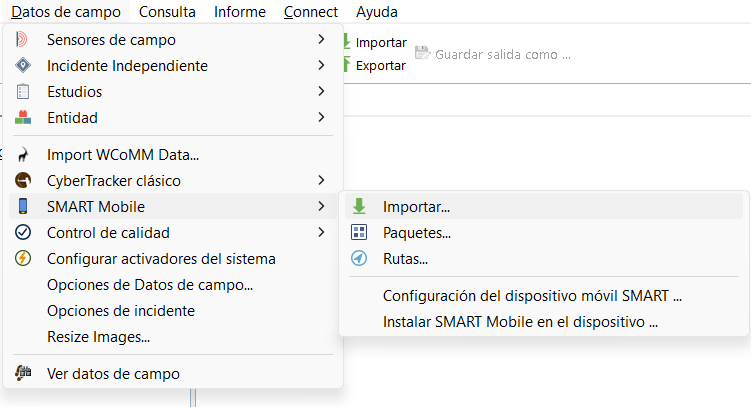Click the Rutas navigation arrow icon

click(x=359, y=259)
